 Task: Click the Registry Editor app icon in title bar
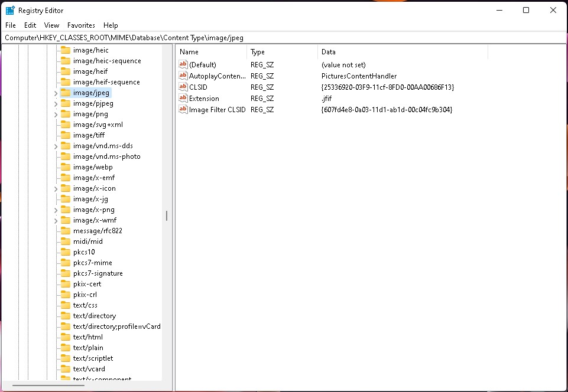[10, 10]
